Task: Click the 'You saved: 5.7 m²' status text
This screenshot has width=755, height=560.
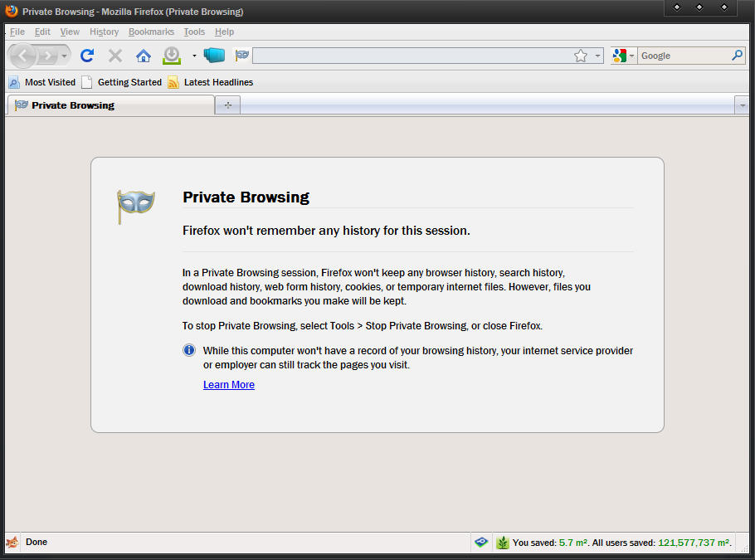Action: 550,543
